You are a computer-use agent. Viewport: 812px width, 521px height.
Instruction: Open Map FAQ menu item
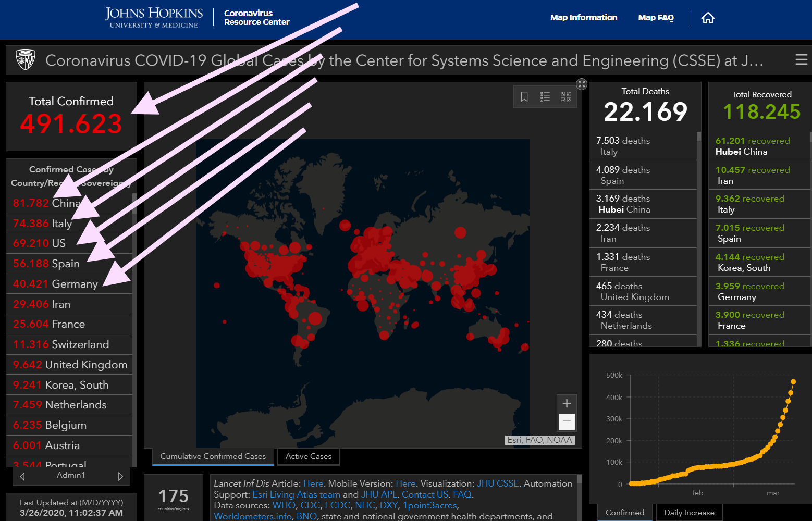(656, 18)
